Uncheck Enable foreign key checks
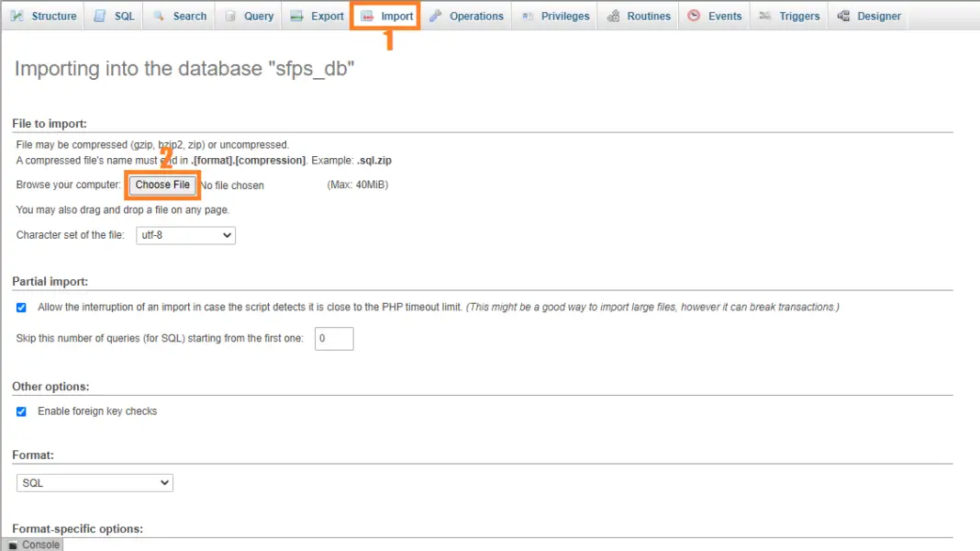 pyautogui.click(x=21, y=411)
